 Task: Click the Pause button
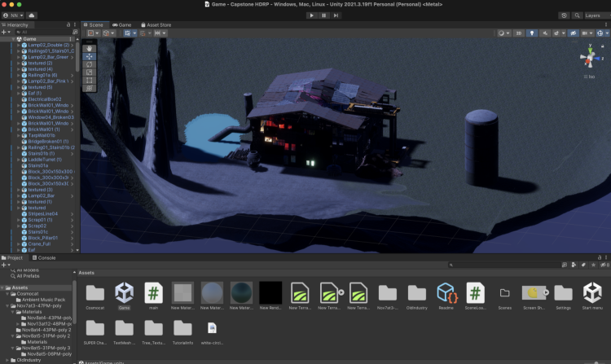tap(323, 15)
